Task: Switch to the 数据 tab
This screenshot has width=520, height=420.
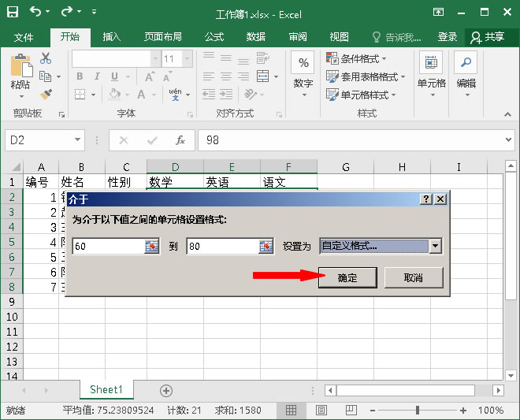Action: [256, 37]
